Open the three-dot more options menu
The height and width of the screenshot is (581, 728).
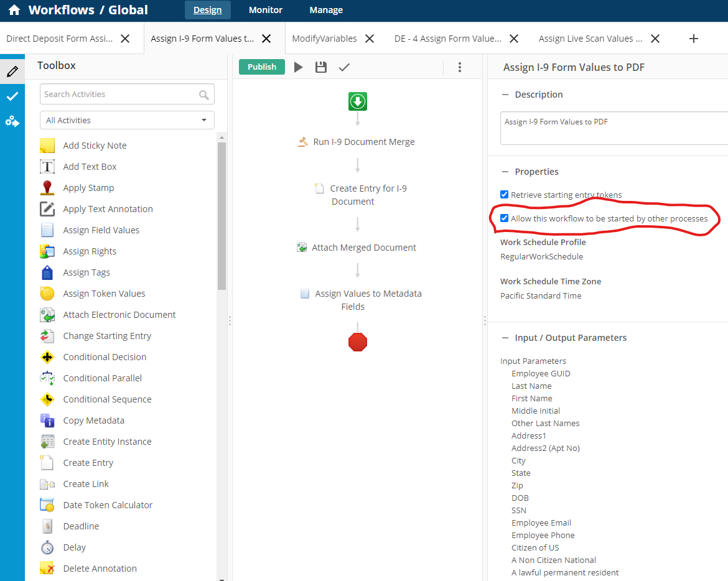(460, 67)
